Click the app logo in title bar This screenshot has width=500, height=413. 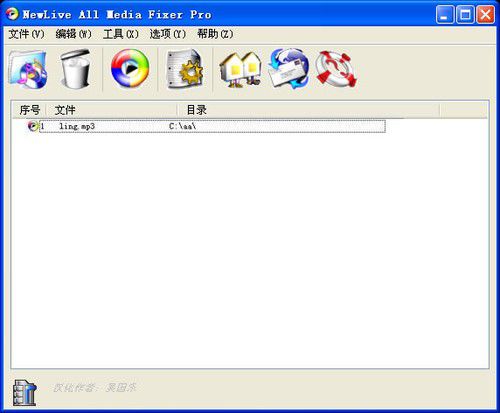coord(12,14)
